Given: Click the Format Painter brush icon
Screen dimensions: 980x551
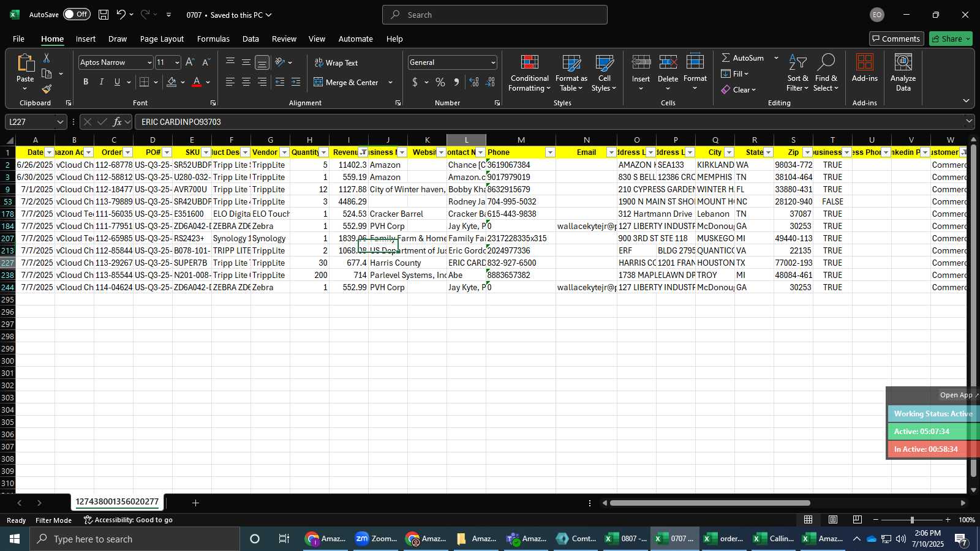Looking at the screenshot, I should tap(47, 89).
